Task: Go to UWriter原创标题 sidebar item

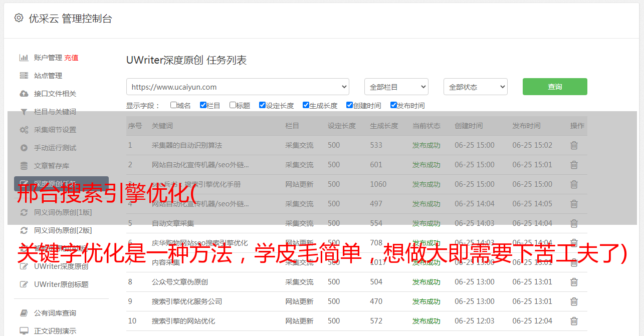Action: [61, 284]
